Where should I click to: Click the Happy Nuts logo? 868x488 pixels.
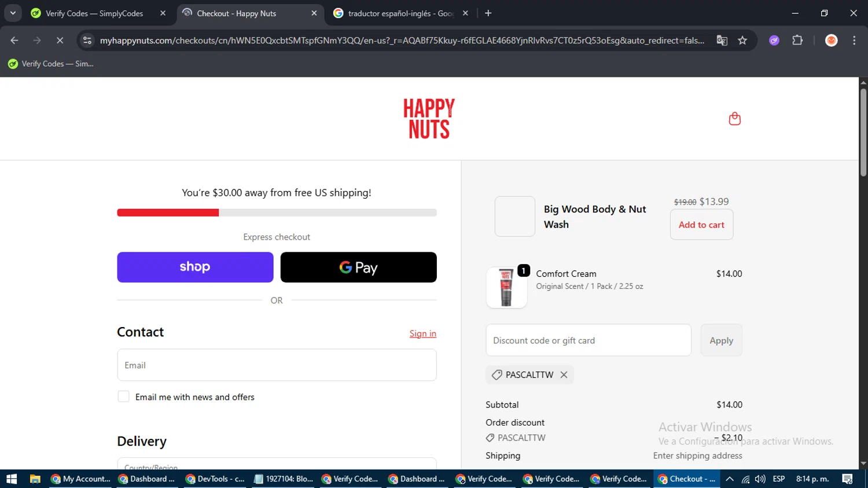429,119
